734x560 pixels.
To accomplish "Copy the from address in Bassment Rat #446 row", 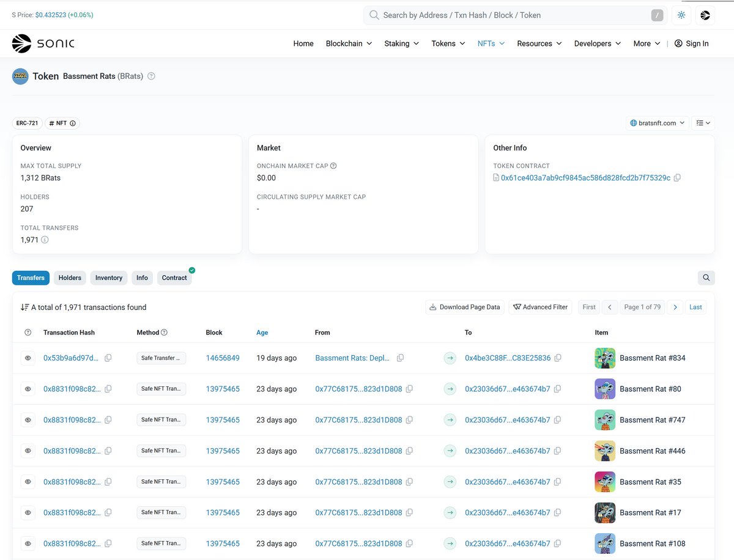I will point(409,451).
